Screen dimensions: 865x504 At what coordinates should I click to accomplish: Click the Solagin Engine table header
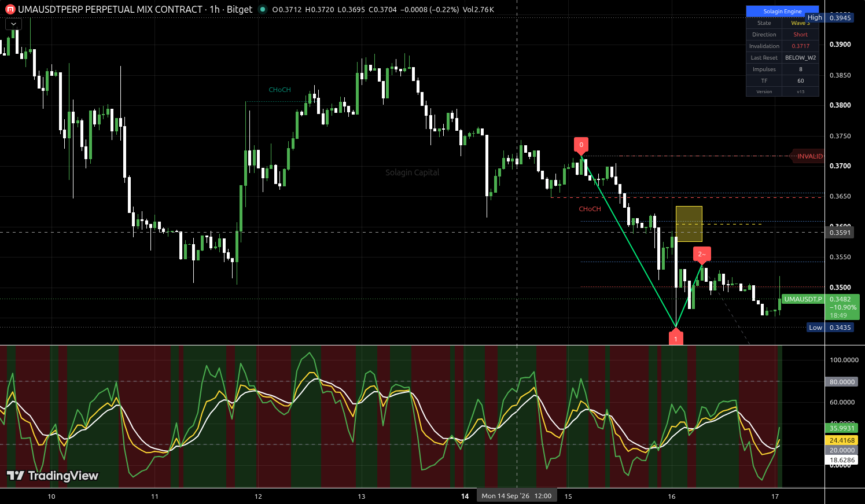[782, 12]
